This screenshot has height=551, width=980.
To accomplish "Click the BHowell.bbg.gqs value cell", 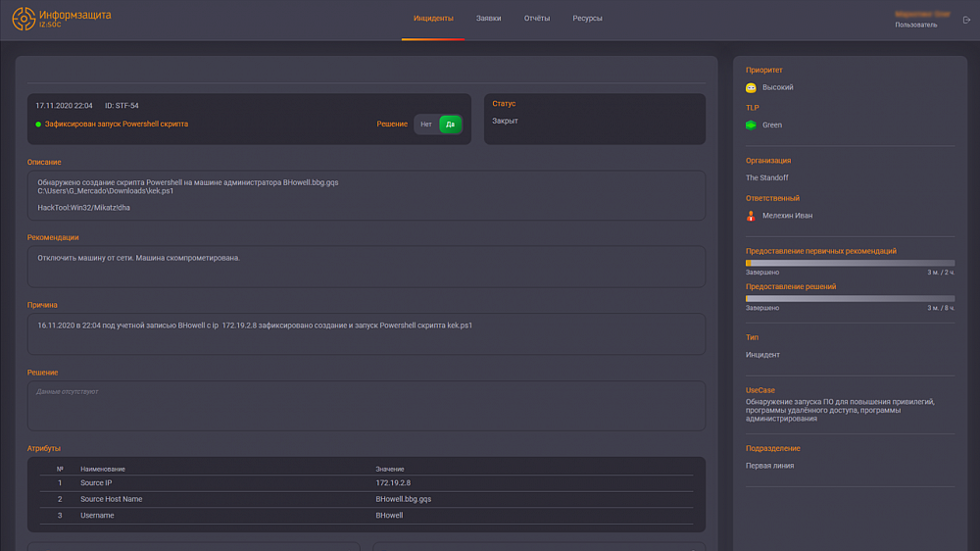I will point(403,499).
